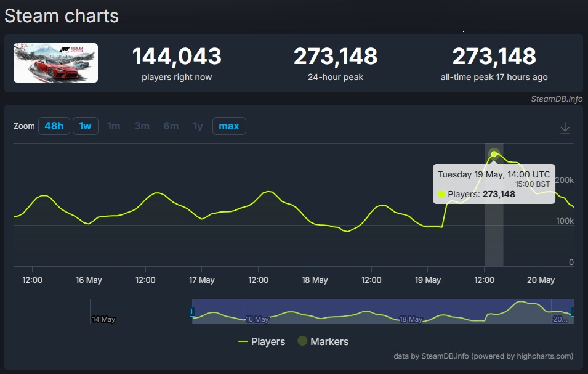Viewport: 588px width, 374px height.
Task: Click the all-time peak 17 hours ago text
Action: pyautogui.click(x=494, y=77)
